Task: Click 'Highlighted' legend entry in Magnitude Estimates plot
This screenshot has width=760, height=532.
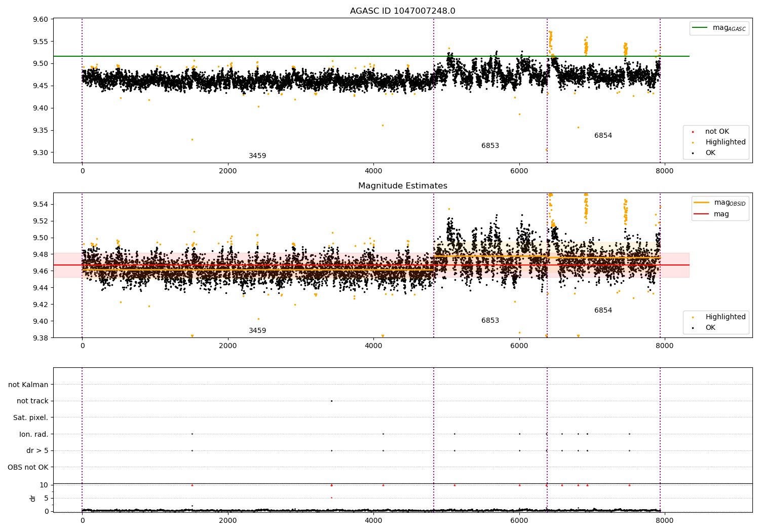Action: point(725,317)
